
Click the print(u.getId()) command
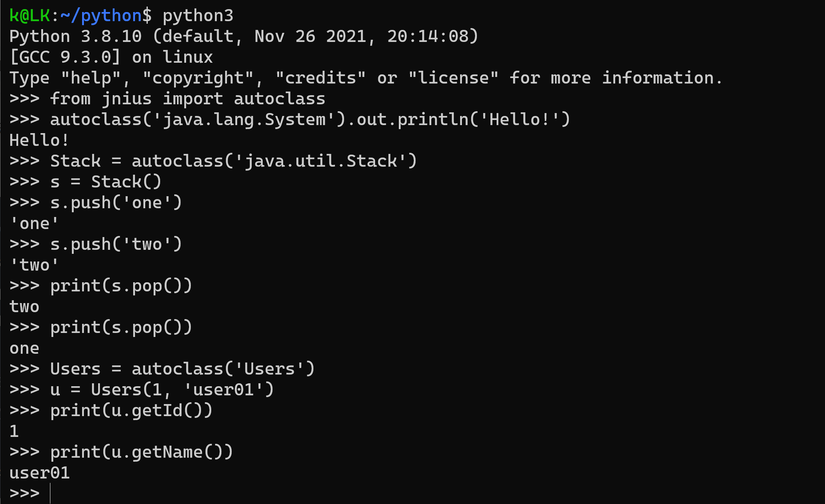(x=131, y=411)
